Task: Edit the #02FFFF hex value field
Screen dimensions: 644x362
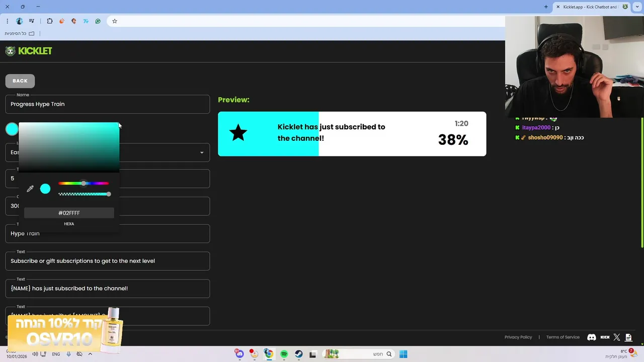Action: [69, 213]
